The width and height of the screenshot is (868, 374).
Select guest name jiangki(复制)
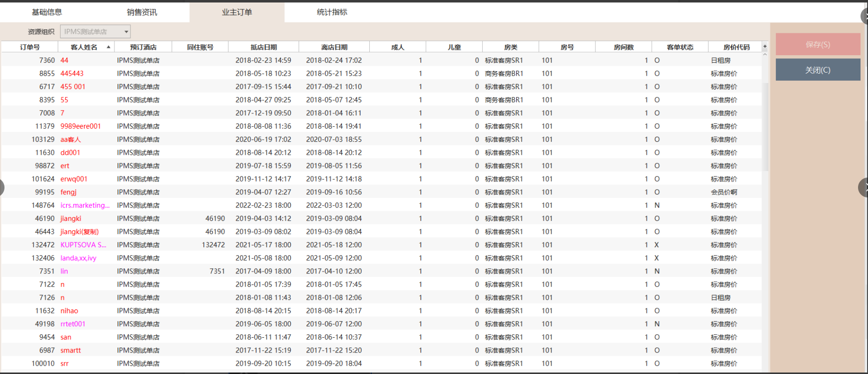(x=80, y=232)
